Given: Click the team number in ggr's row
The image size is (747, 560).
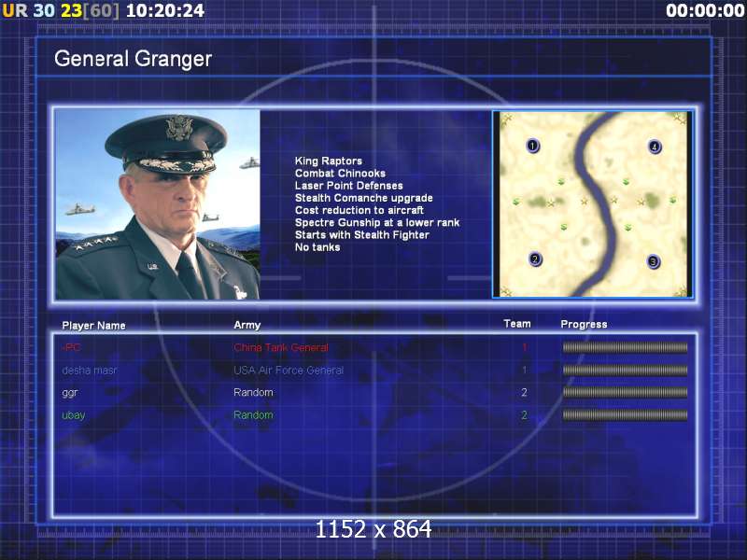Looking at the screenshot, I should [524, 392].
